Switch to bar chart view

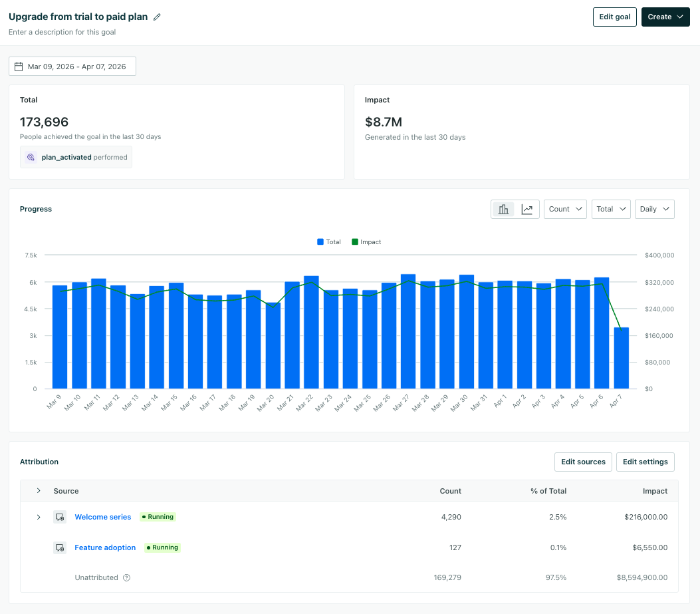pyautogui.click(x=503, y=210)
